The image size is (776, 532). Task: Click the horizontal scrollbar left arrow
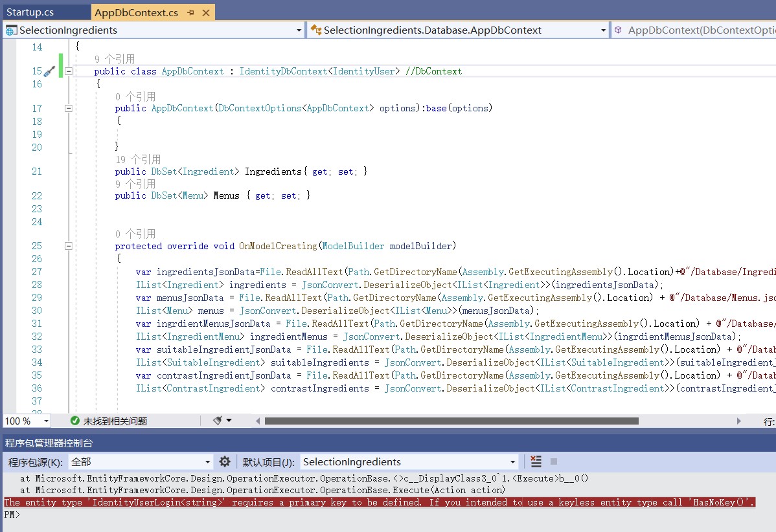[258, 421]
